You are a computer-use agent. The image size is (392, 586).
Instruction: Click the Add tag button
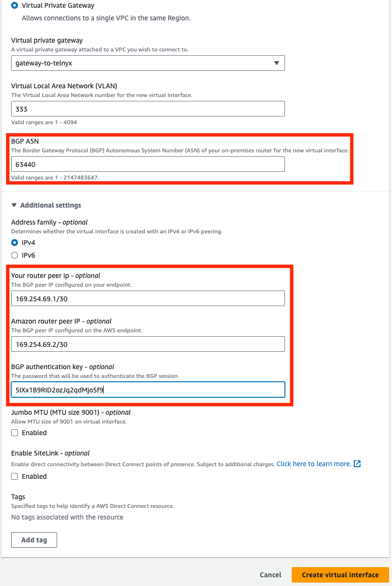point(34,539)
